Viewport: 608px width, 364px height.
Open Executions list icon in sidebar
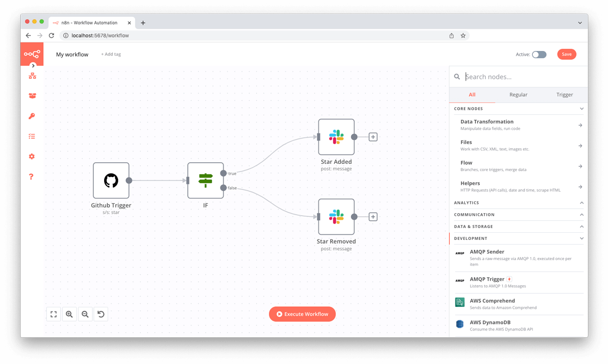pyautogui.click(x=32, y=136)
